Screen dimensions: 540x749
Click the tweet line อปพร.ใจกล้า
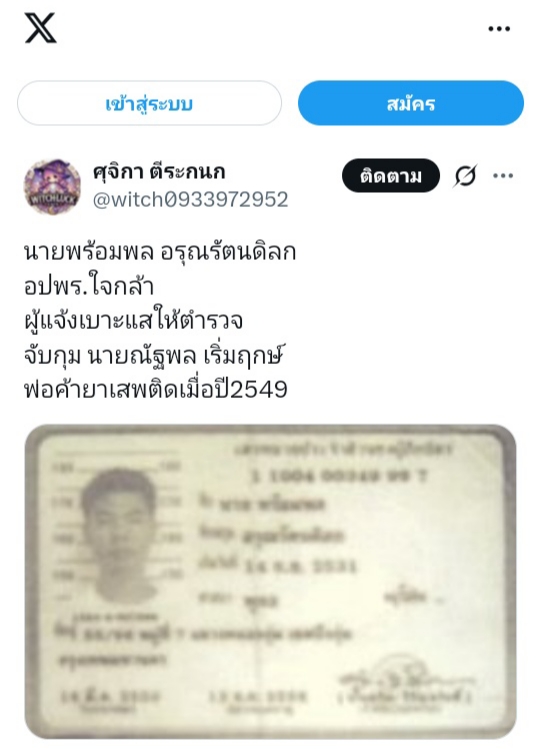(89, 286)
